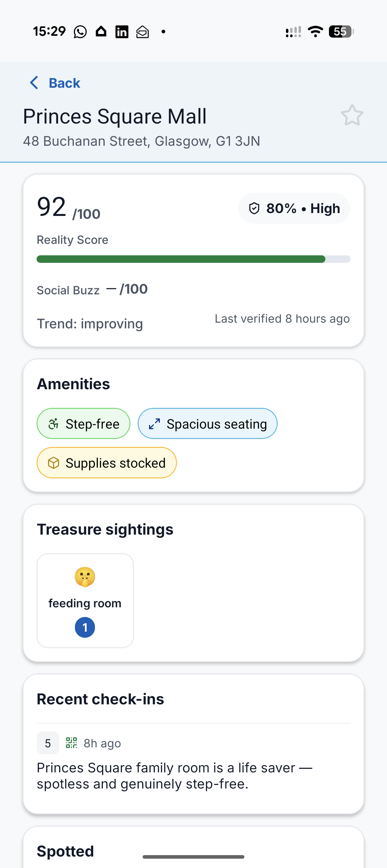The image size is (387, 868).
Task: Tap the expand arrows icon on Spacious seating
Action: pos(154,424)
